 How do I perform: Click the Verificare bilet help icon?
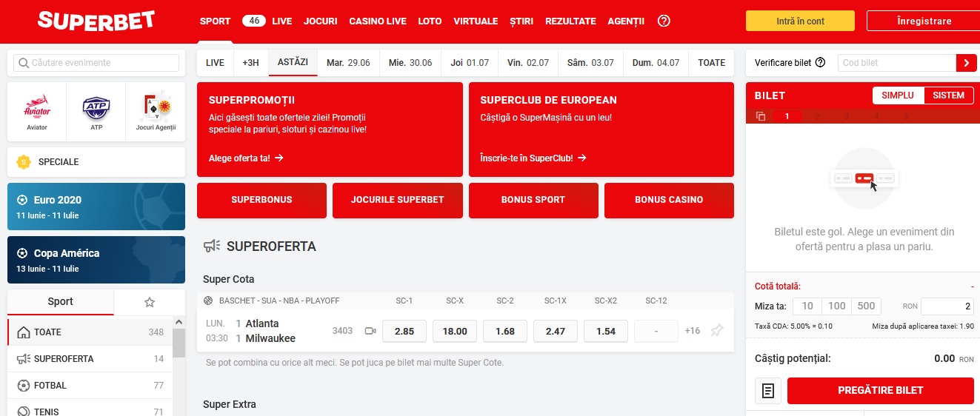coord(820,63)
